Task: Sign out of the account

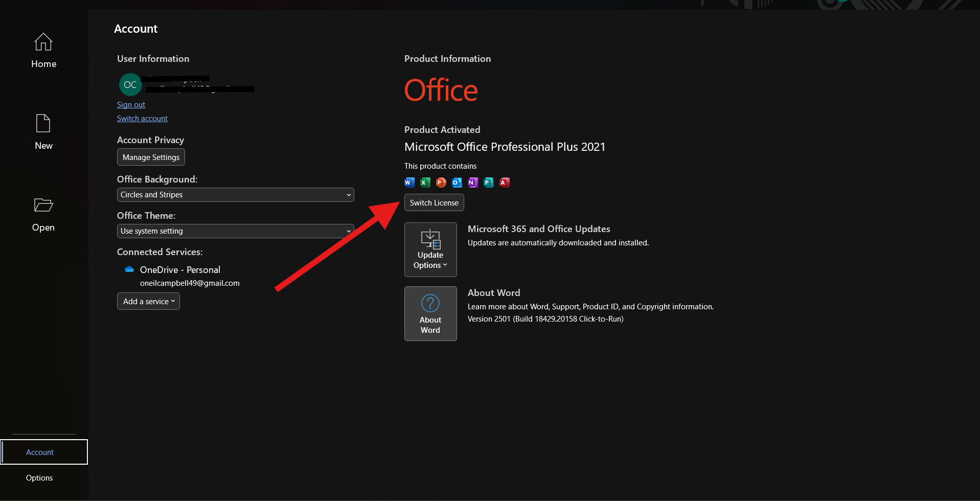Action: click(x=131, y=105)
